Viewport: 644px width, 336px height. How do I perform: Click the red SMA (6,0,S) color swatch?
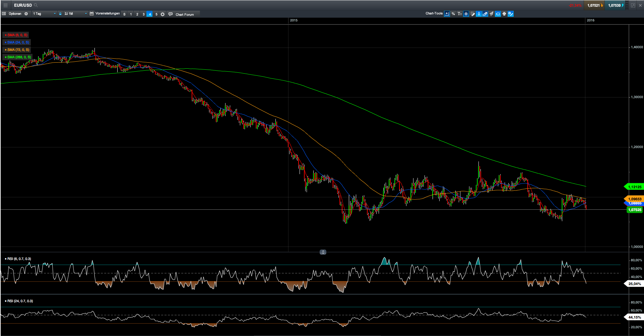click(5, 35)
